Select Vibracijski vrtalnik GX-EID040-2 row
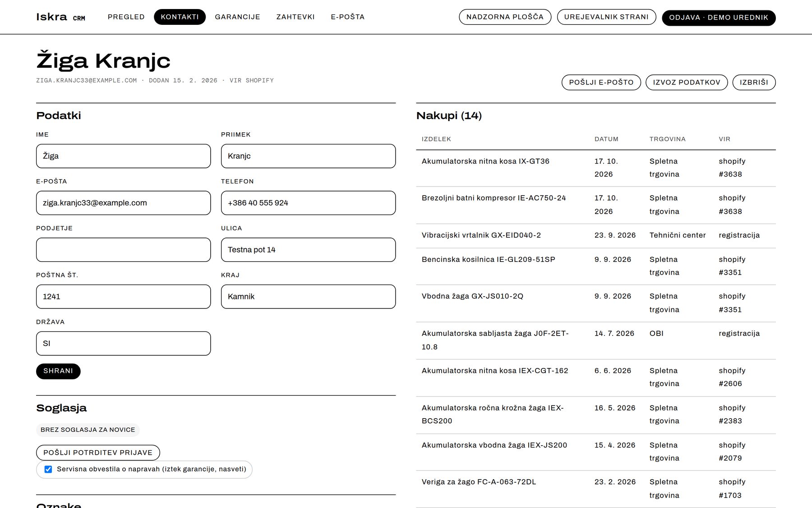 [x=596, y=236]
